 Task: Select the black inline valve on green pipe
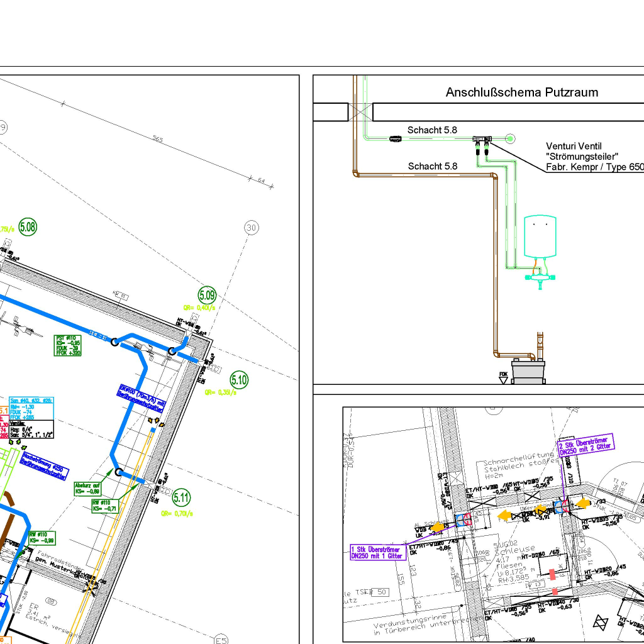396,138
